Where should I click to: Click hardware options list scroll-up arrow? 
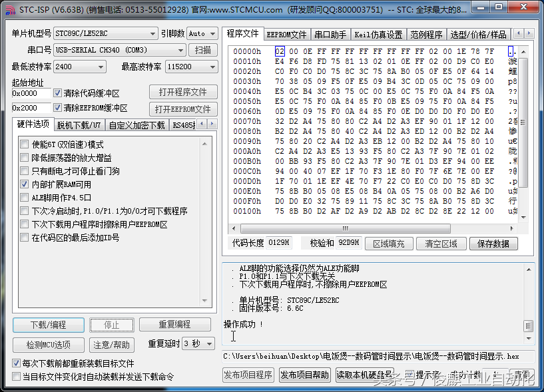tap(204, 144)
